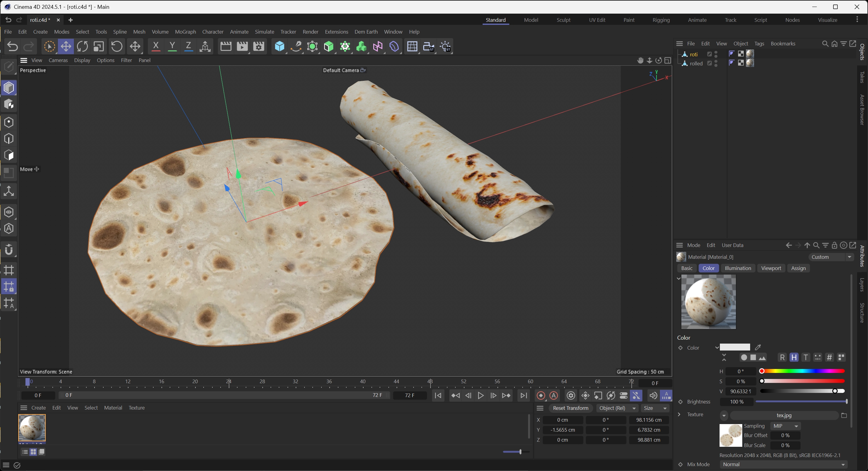Select the Rotate tool
This screenshot has height=471, width=868.
(82, 46)
